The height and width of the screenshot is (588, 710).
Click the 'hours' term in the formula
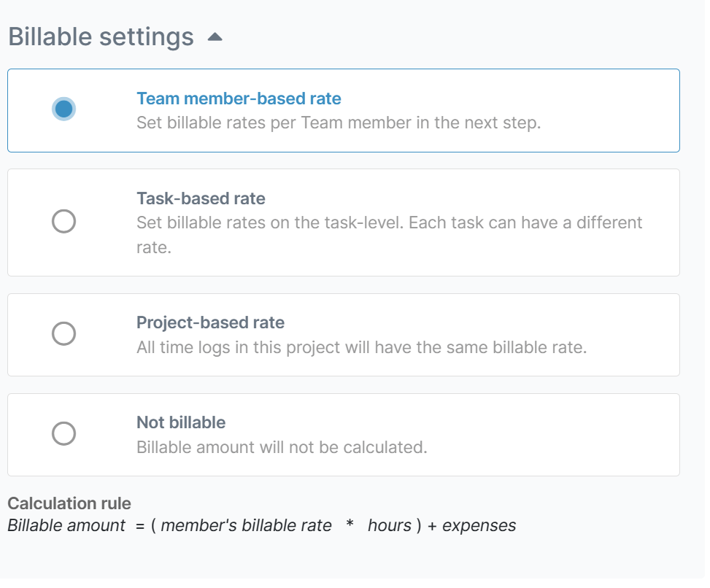pos(390,525)
